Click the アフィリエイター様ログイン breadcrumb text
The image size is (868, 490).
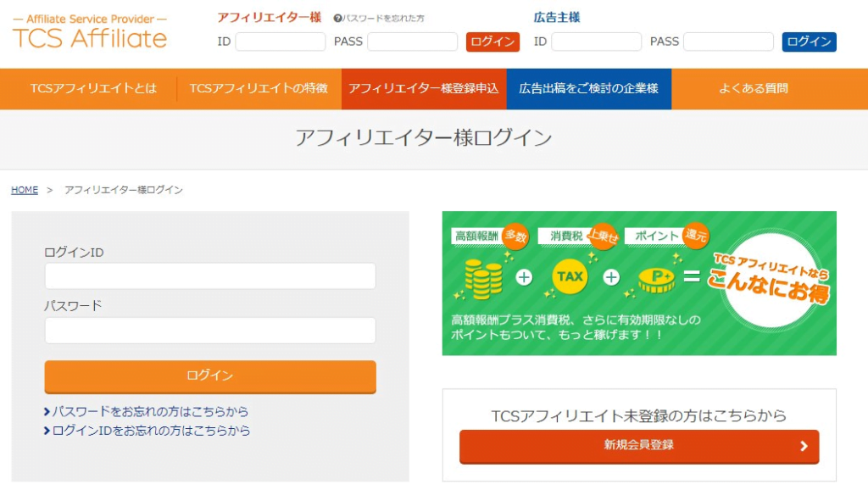124,190
